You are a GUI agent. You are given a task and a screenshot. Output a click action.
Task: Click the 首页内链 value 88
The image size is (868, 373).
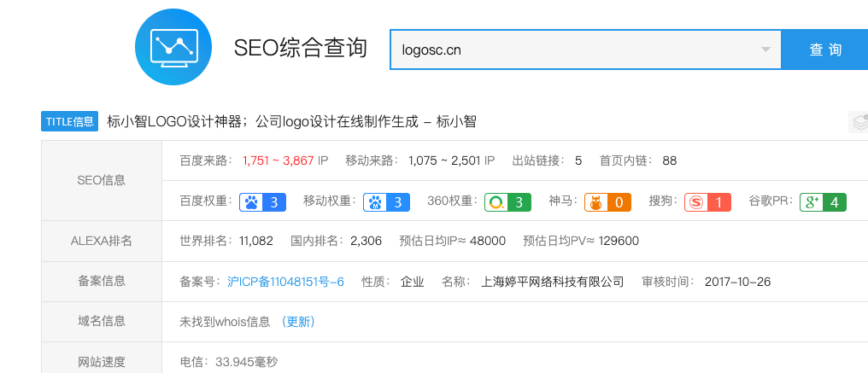coord(670,161)
